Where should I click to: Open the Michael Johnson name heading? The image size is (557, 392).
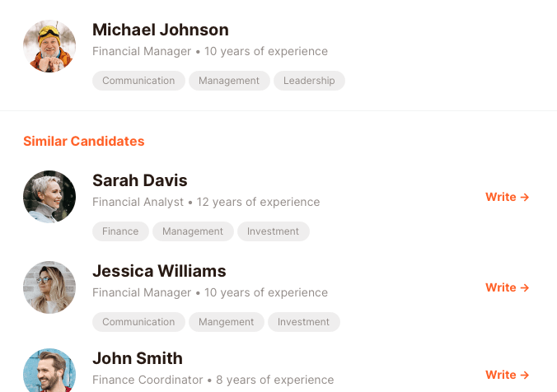tap(161, 30)
